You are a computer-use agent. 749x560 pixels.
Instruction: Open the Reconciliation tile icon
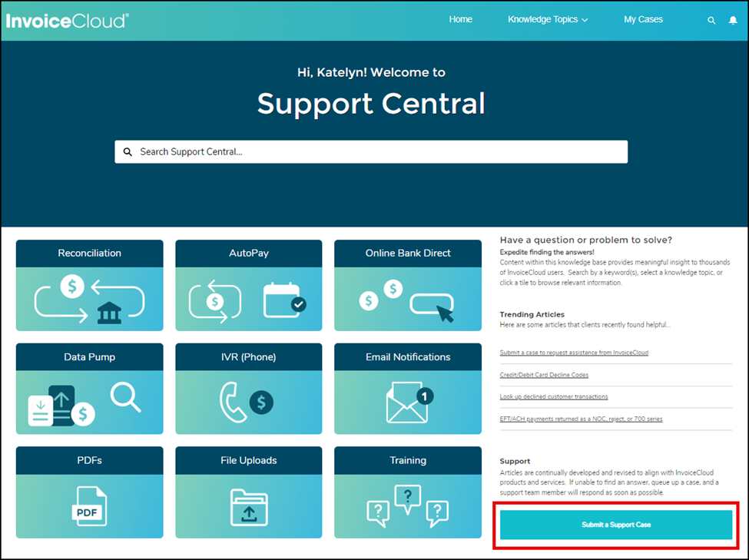[x=89, y=299]
